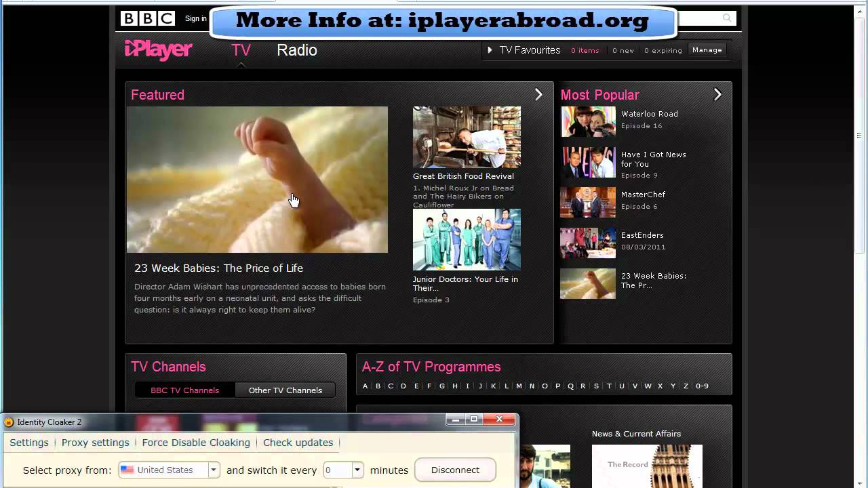Click Identity Cloaker 2 title icon

click(x=9, y=422)
